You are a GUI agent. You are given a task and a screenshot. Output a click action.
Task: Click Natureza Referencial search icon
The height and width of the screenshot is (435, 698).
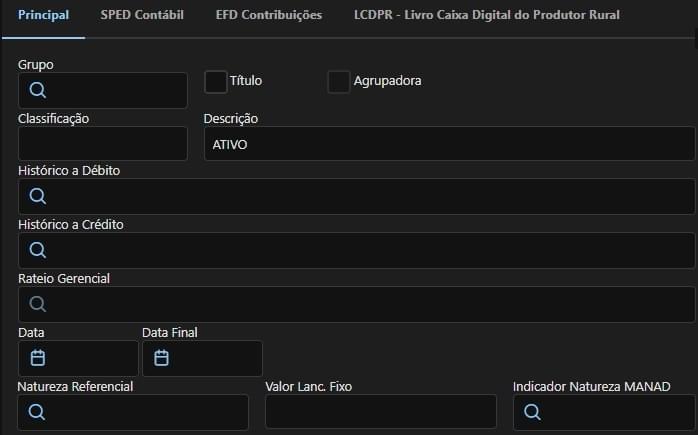[37, 412]
